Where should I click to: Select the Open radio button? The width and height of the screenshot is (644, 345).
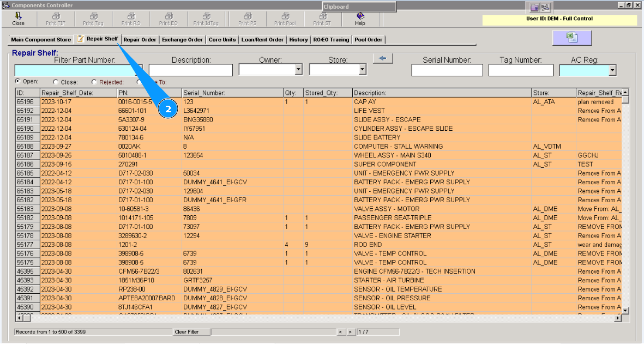coord(18,82)
